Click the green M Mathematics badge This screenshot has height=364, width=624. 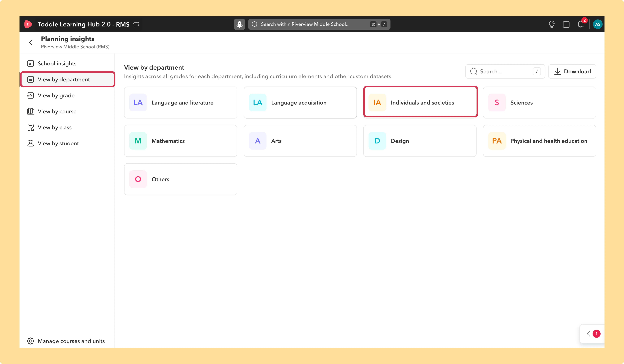[x=138, y=141]
